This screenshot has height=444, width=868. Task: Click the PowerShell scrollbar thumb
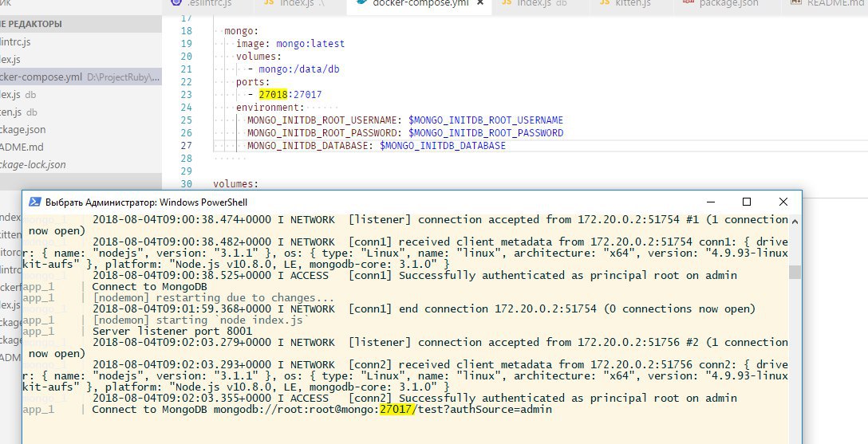pos(795,272)
